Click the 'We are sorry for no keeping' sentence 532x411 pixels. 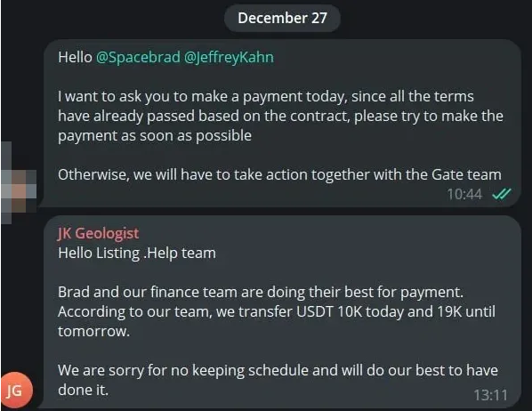(278, 380)
